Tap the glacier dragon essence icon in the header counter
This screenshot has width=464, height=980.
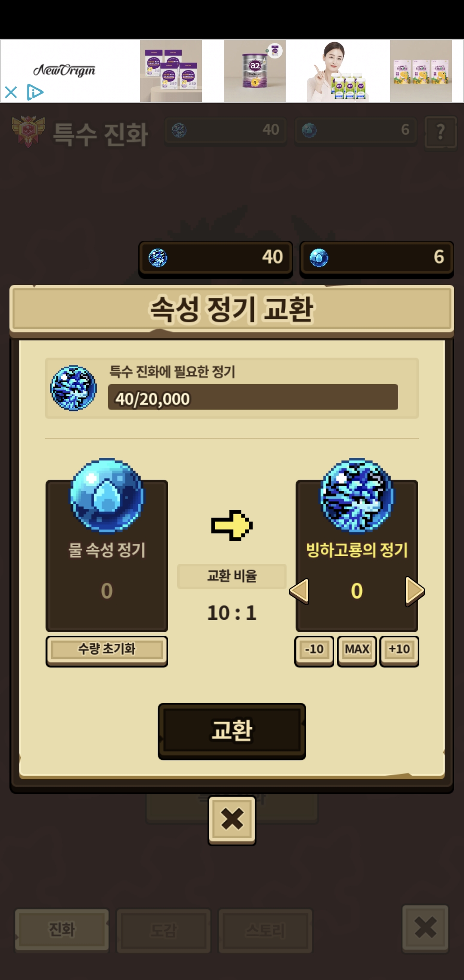[x=158, y=258]
